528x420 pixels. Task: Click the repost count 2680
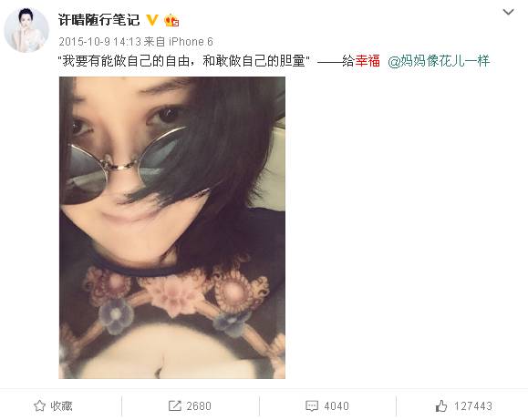tap(199, 406)
